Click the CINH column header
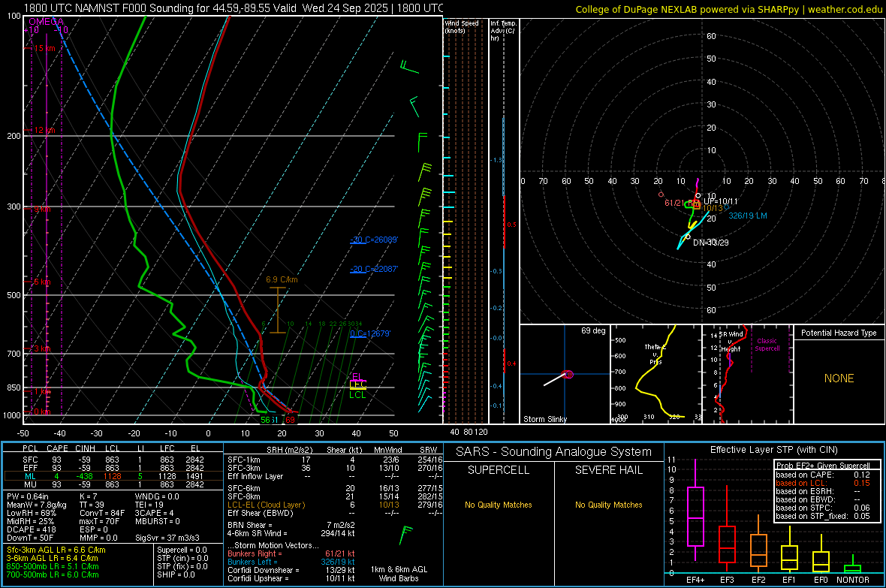This screenshot has height=588, width=886. [x=86, y=448]
